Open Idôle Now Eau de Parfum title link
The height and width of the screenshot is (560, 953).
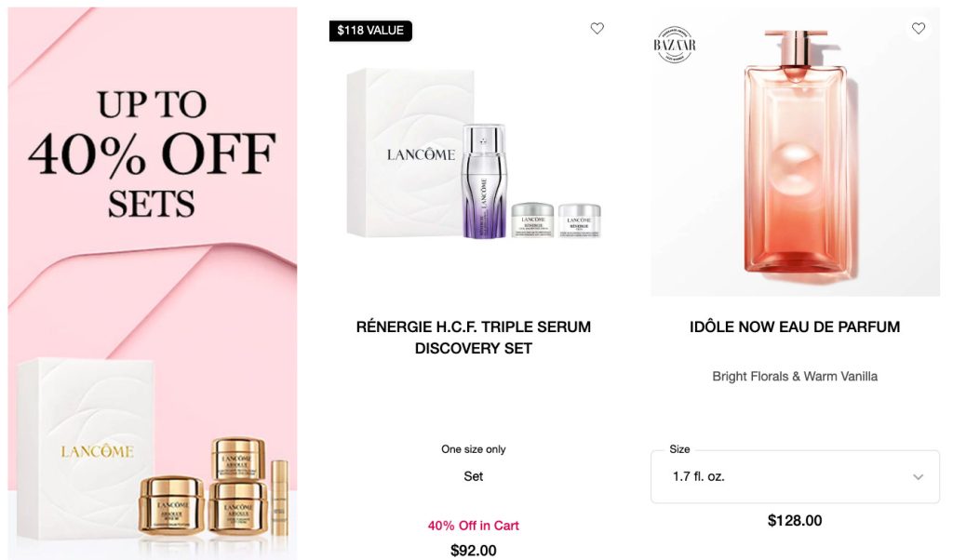coord(795,327)
